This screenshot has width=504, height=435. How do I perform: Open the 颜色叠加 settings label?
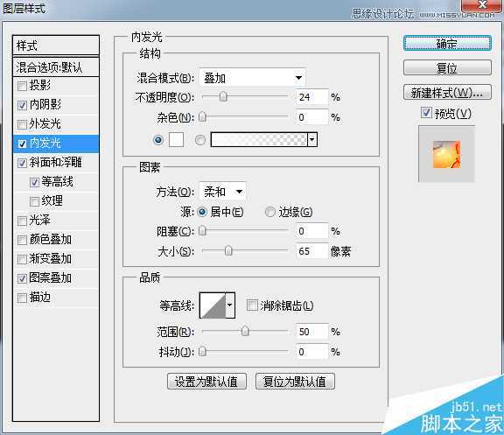(51, 240)
